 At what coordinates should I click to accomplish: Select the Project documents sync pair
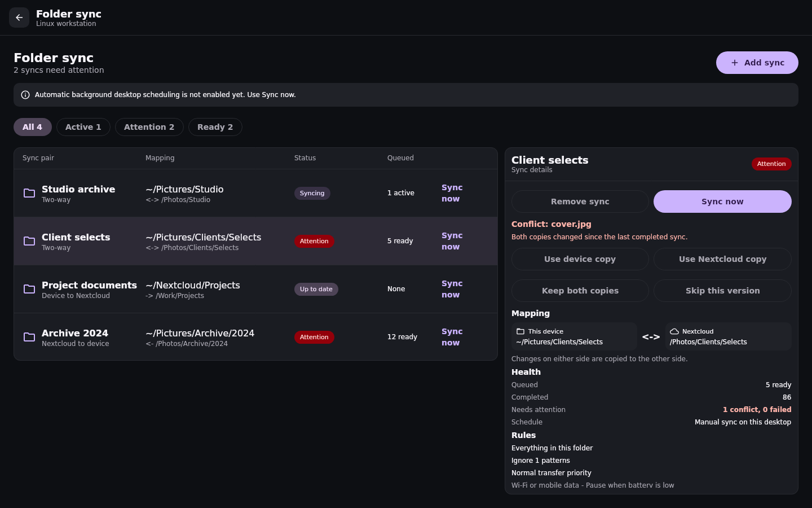(255, 289)
